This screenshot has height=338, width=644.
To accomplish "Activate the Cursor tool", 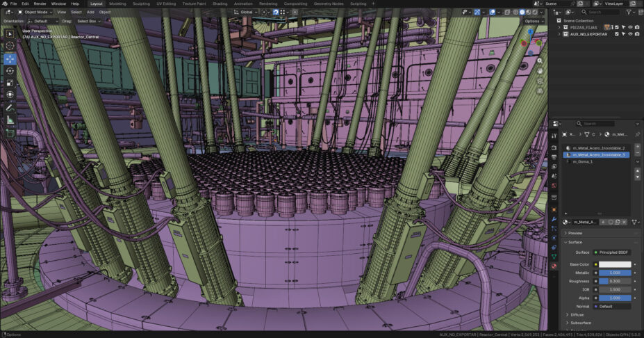I will point(10,45).
